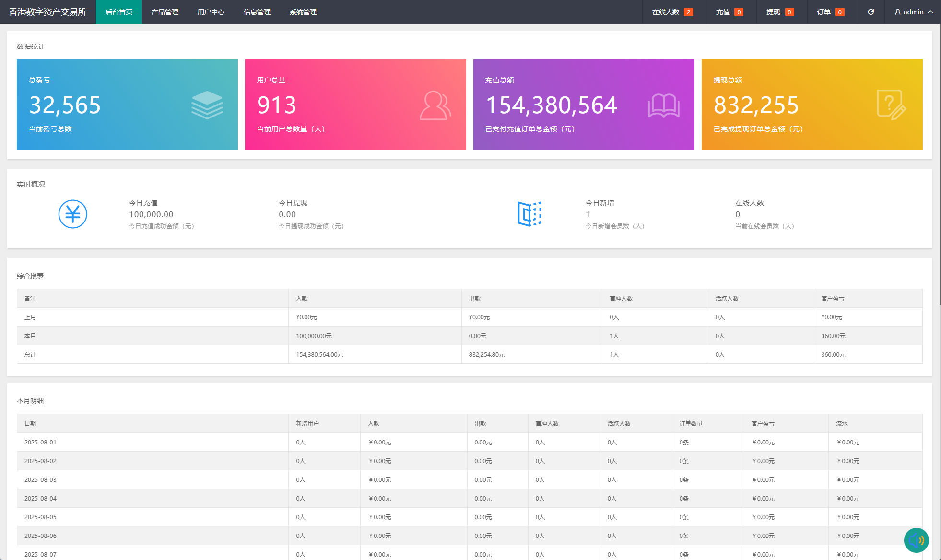
Task: Click the user avatar icon beside admin
Action: [897, 12]
